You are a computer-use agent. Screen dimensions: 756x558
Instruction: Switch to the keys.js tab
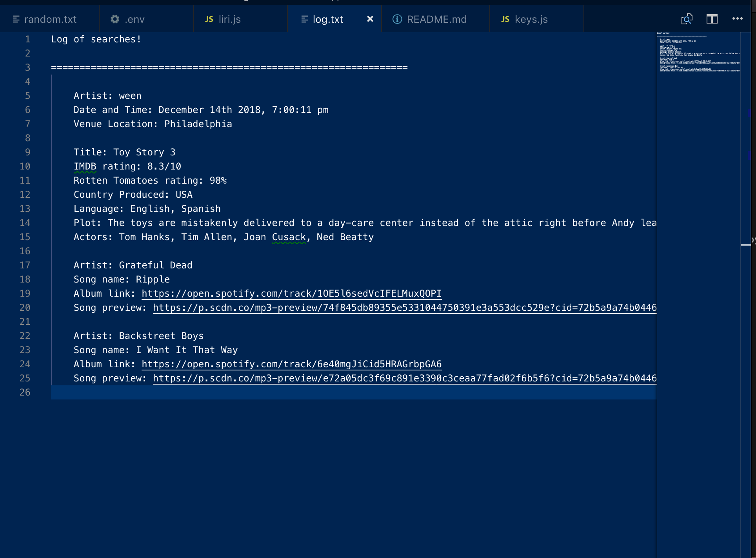[x=531, y=19]
